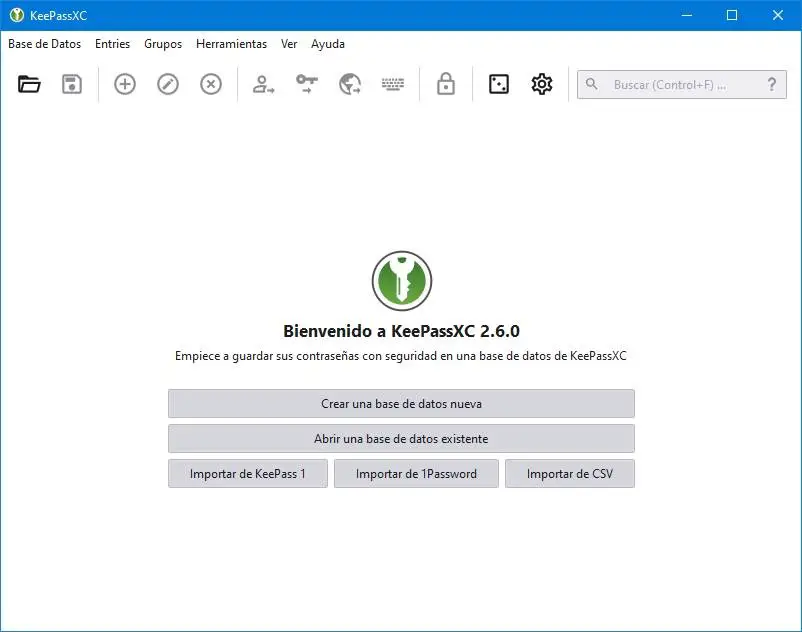The height and width of the screenshot is (632, 802).
Task: Click Importar de 1Password button
Action: (x=416, y=473)
